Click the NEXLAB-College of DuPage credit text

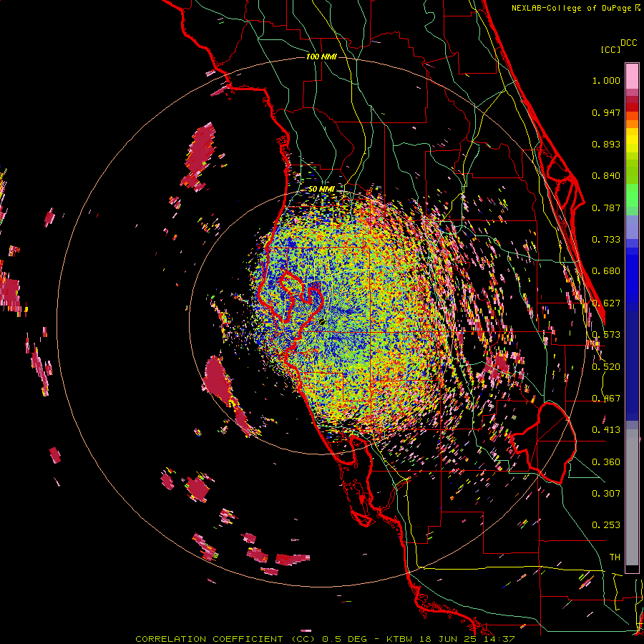tap(575, 8)
